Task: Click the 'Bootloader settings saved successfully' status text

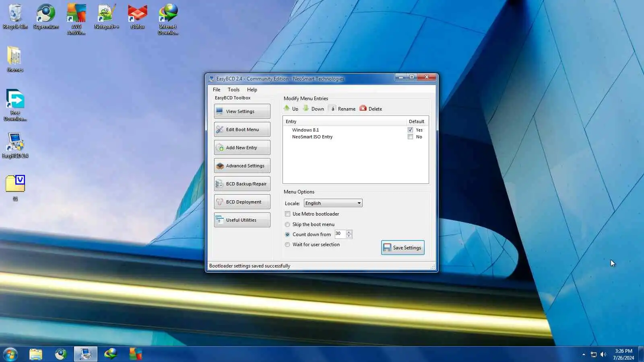Action: click(x=250, y=266)
